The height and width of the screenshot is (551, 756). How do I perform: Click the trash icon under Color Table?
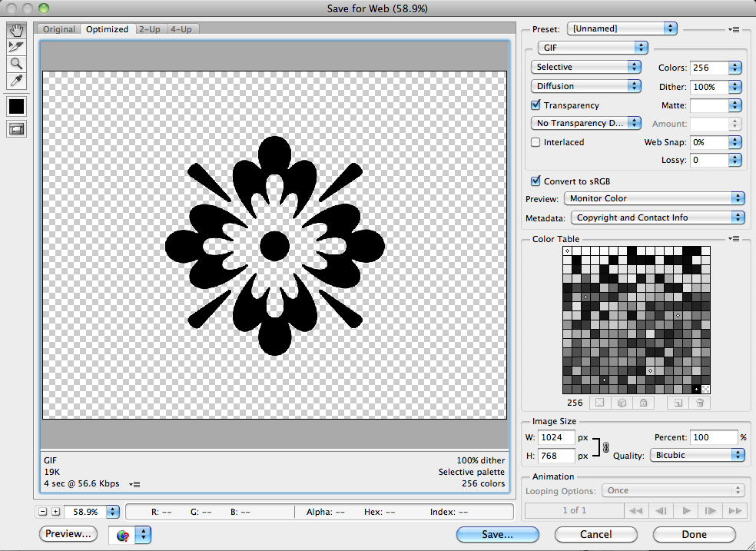click(699, 402)
